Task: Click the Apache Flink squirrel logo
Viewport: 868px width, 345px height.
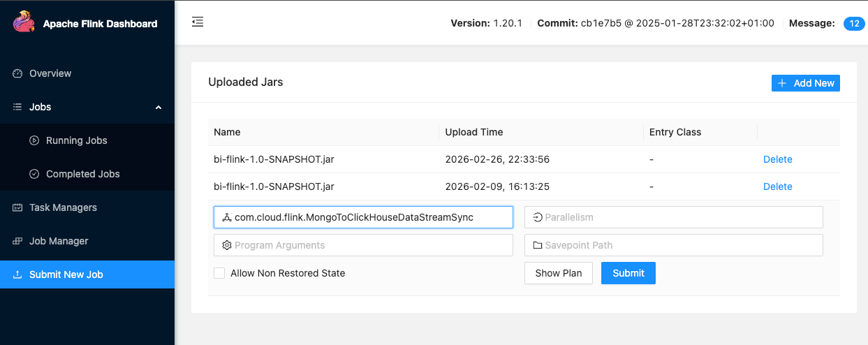Action: point(24,23)
